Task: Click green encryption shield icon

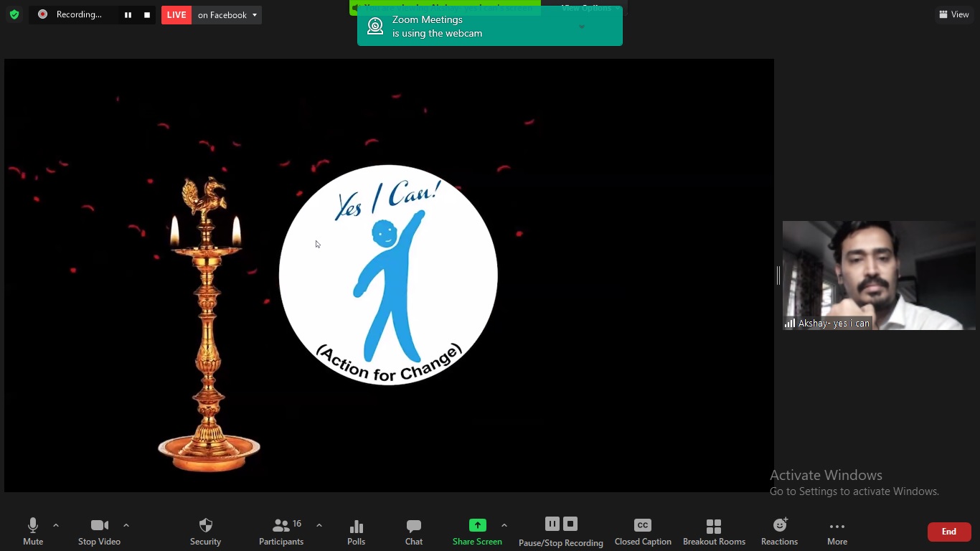Action: pos(14,14)
